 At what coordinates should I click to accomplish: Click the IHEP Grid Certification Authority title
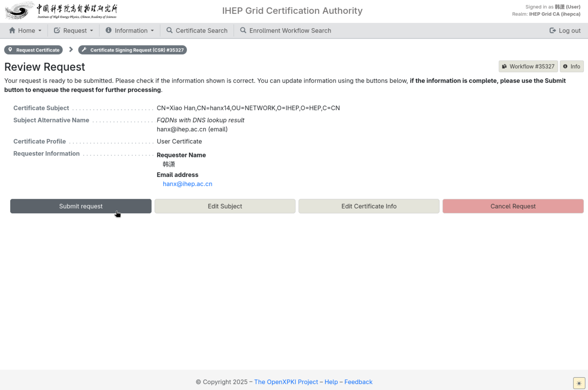pyautogui.click(x=292, y=11)
